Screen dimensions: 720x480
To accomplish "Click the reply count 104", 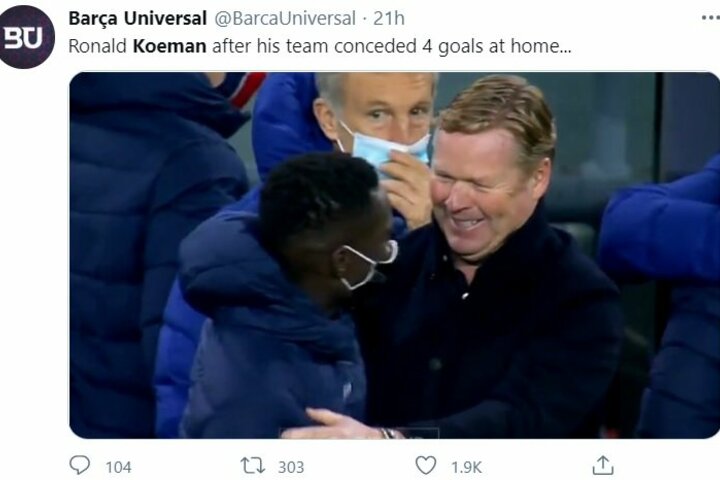I will tap(118, 467).
